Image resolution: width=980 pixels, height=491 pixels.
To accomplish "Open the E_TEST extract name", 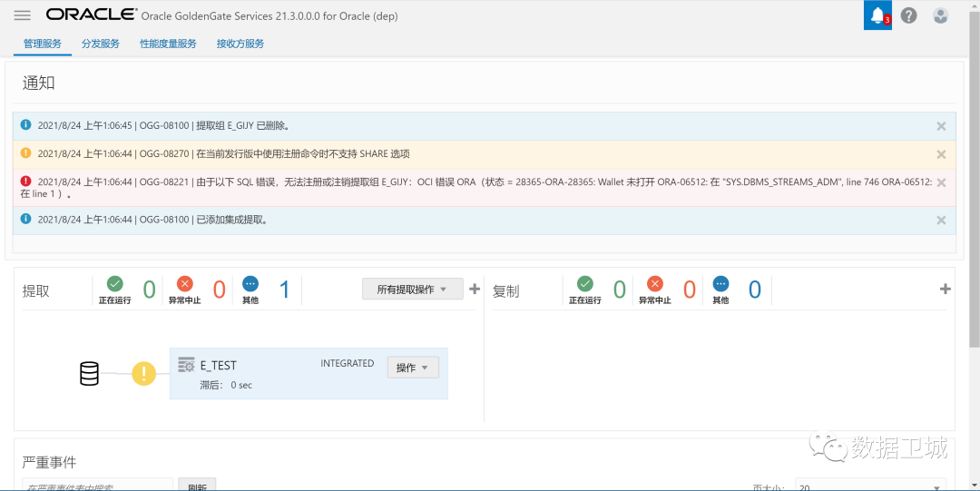I will 218,366.
